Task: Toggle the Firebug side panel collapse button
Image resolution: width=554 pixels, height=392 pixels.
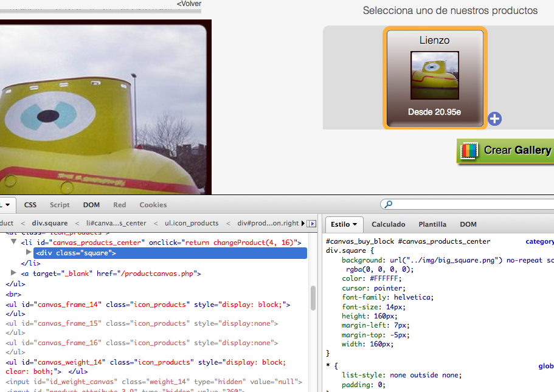Action: [311, 224]
